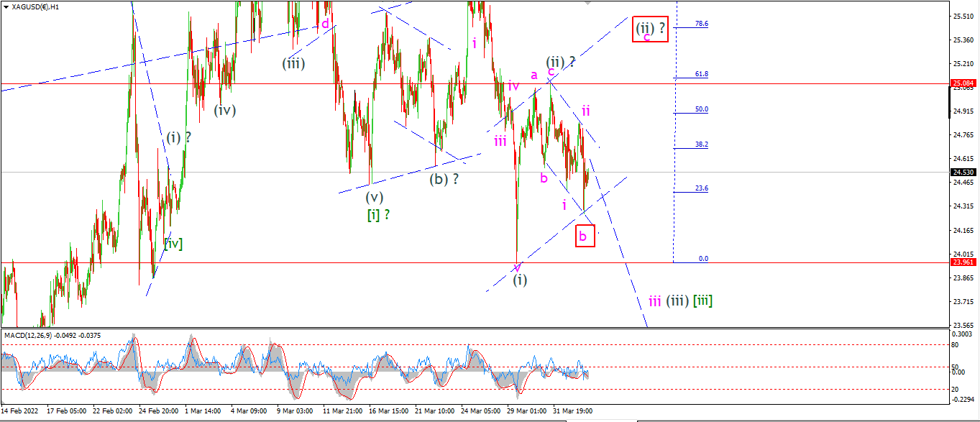Image resolution: width=980 pixels, height=422 pixels.
Task: Click the 29 Mar 01:00 time axis label
Action: point(526,411)
